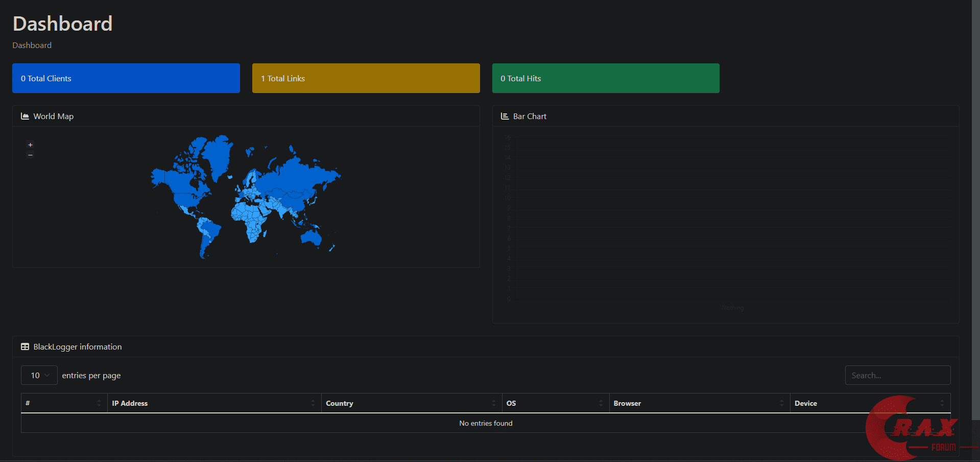Click the World Map panel chart icon

click(25, 117)
